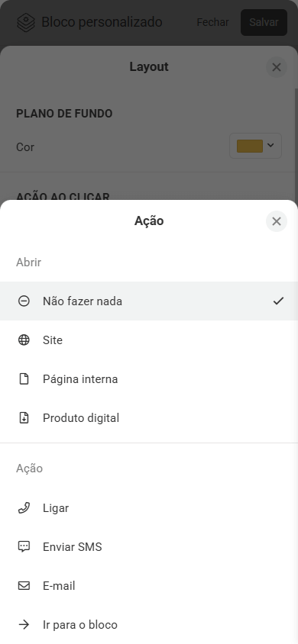Click the Salvar button

264,22
